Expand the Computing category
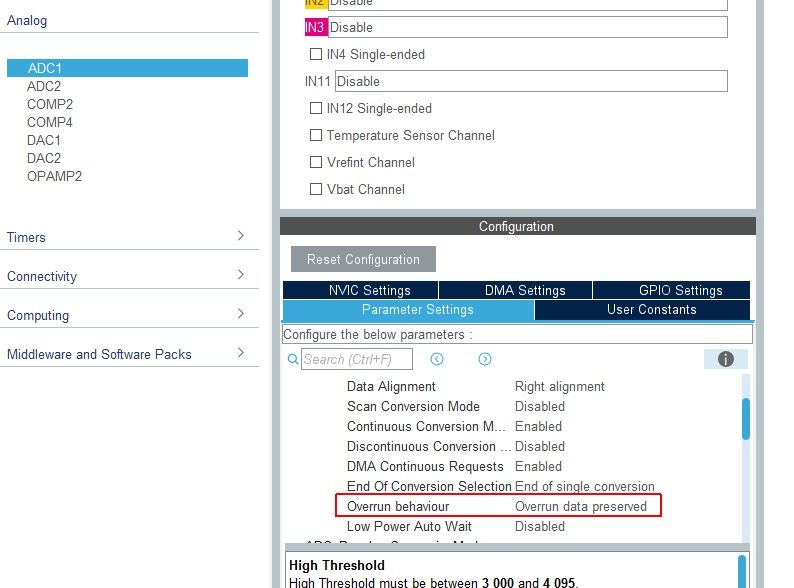Viewport: 794px width, 588px height. click(241, 313)
